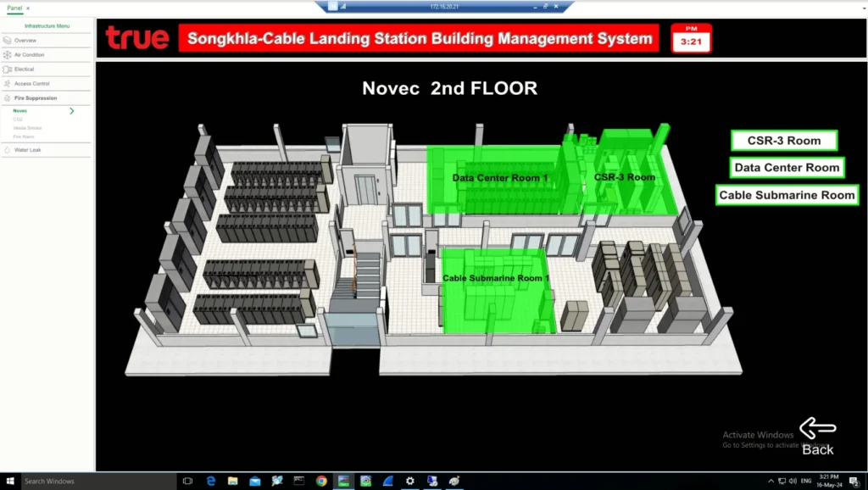Select the Fire Alarm submenu item
Viewport: 868px width, 490px height.
24,136
